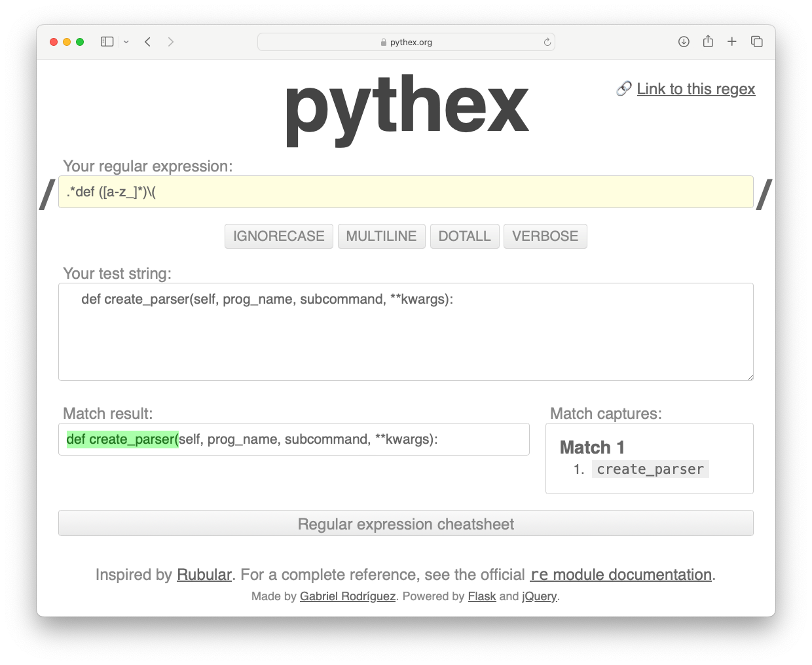Click 'Match result:' label
812x665 pixels.
[108, 414]
